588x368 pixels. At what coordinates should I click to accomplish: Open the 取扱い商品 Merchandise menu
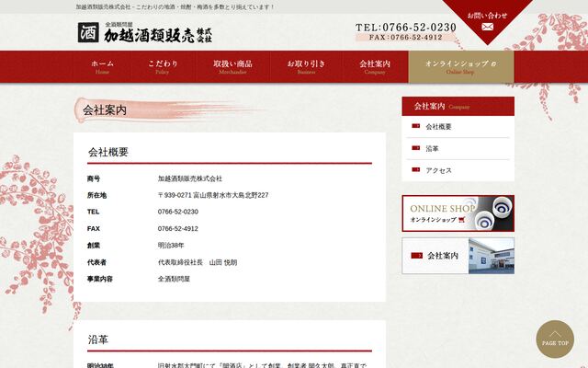(232, 67)
